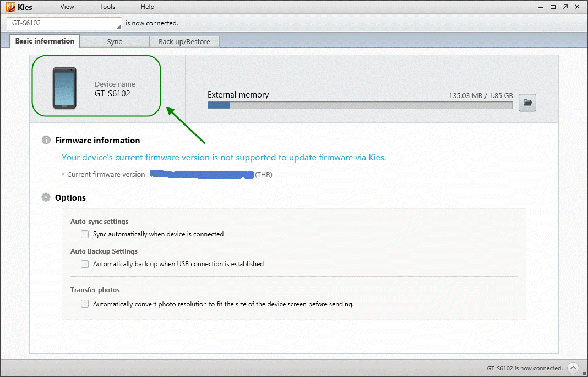Open the Help menu
Screen dimensions: 588x377
point(148,7)
